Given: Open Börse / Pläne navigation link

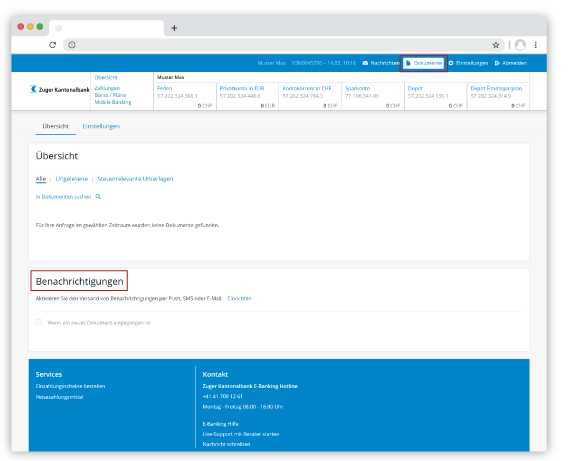Looking at the screenshot, I should click(x=110, y=95).
